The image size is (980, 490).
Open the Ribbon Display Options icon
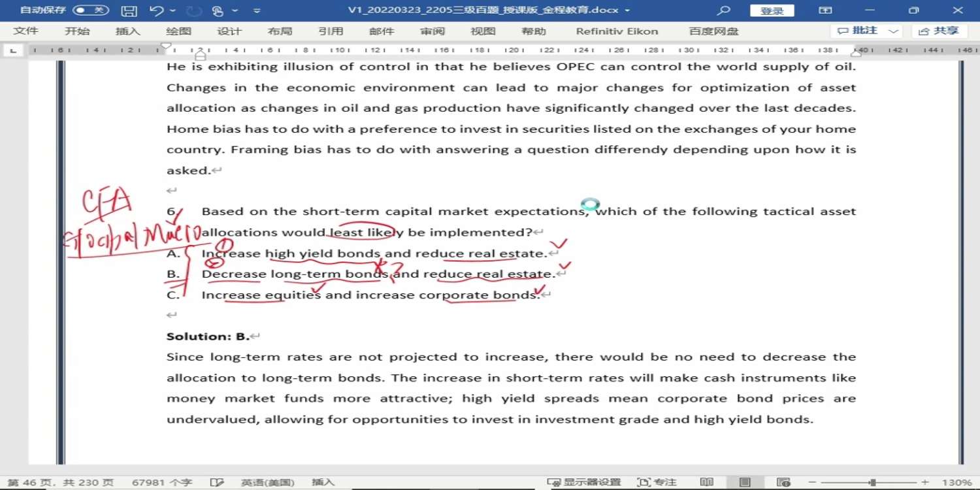click(826, 10)
